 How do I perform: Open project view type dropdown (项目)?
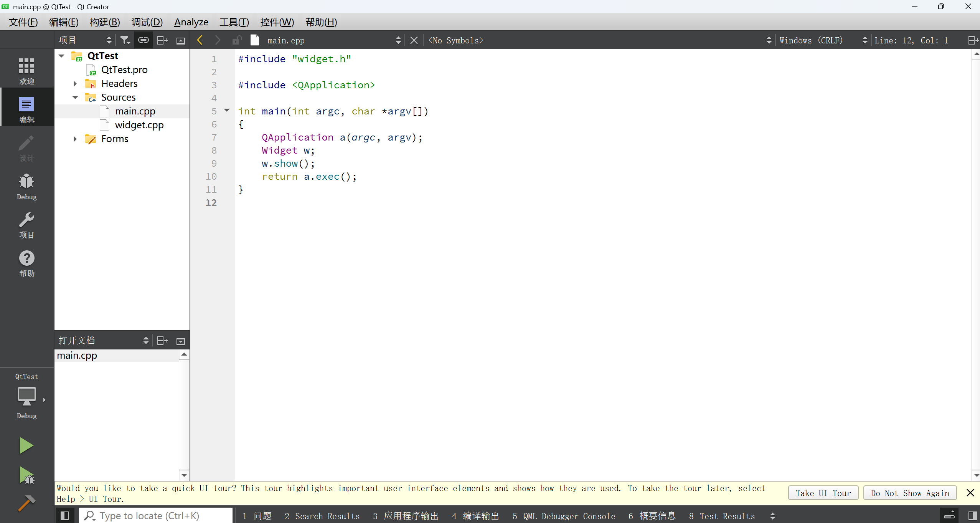(85, 40)
